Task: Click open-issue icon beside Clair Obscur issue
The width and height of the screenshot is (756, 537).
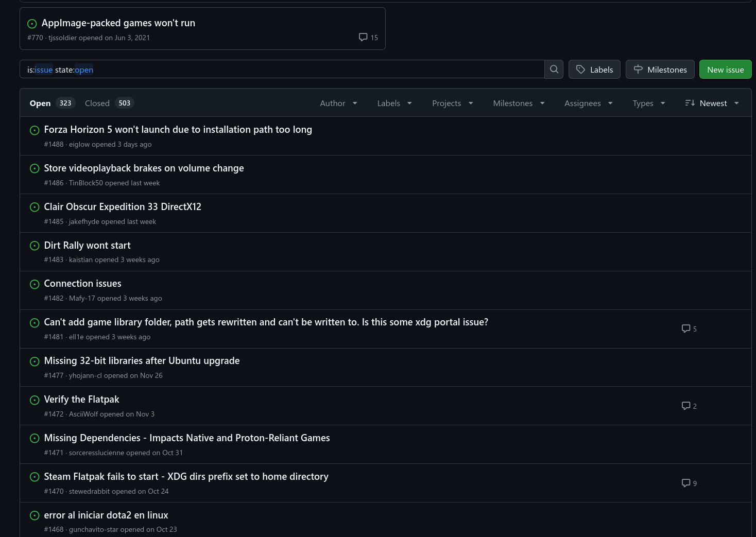Action: tap(35, 207)
